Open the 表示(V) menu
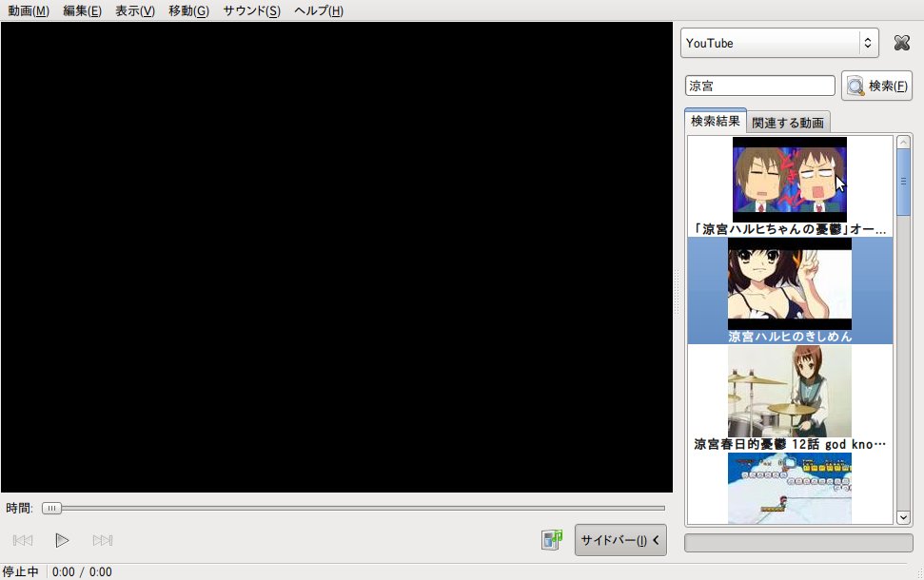Screen dimensions: 924x580 [135, 10]
